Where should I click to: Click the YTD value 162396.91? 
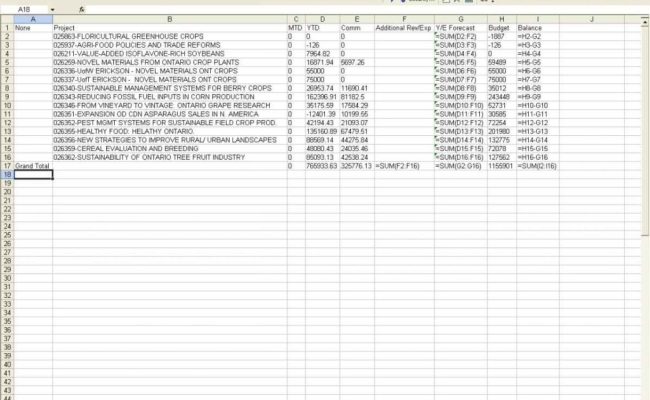[x=323, y=97]
